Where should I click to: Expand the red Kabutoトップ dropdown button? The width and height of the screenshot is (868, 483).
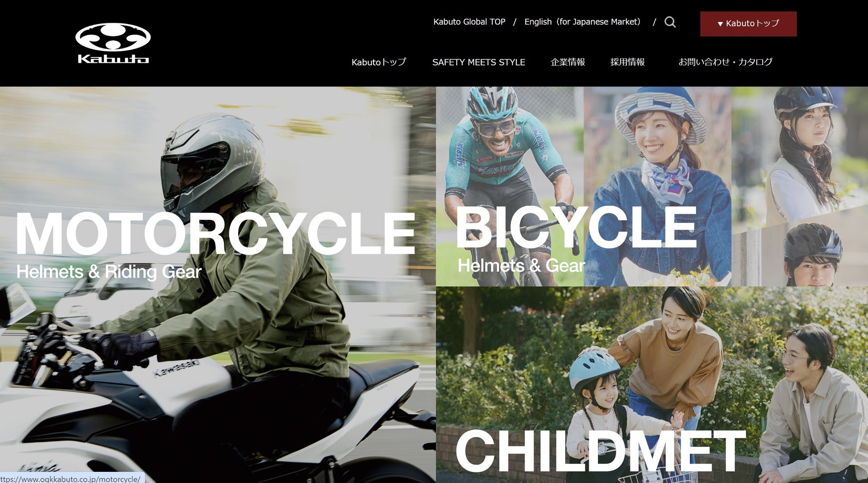(748, 24)
